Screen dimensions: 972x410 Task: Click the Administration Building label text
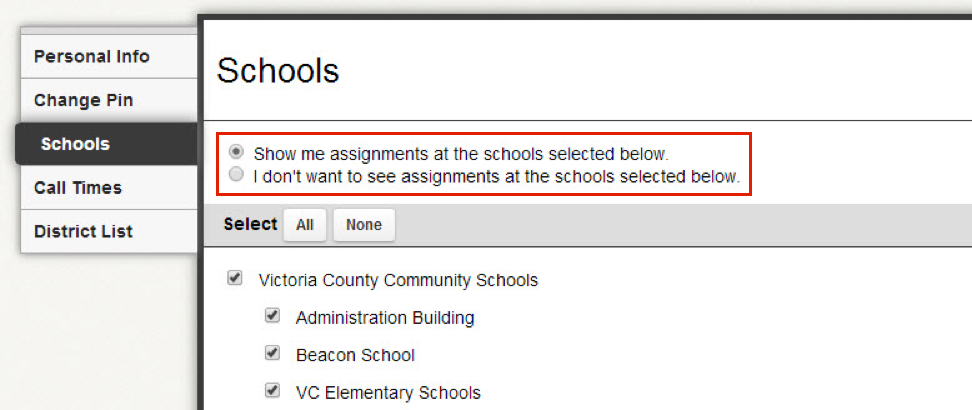point(385,318)
